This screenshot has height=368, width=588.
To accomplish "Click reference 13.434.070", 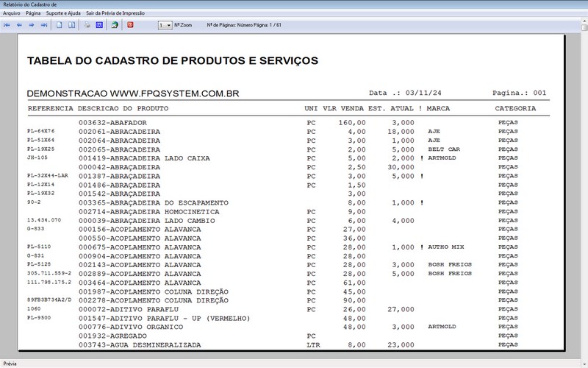I will coord(44,220).
